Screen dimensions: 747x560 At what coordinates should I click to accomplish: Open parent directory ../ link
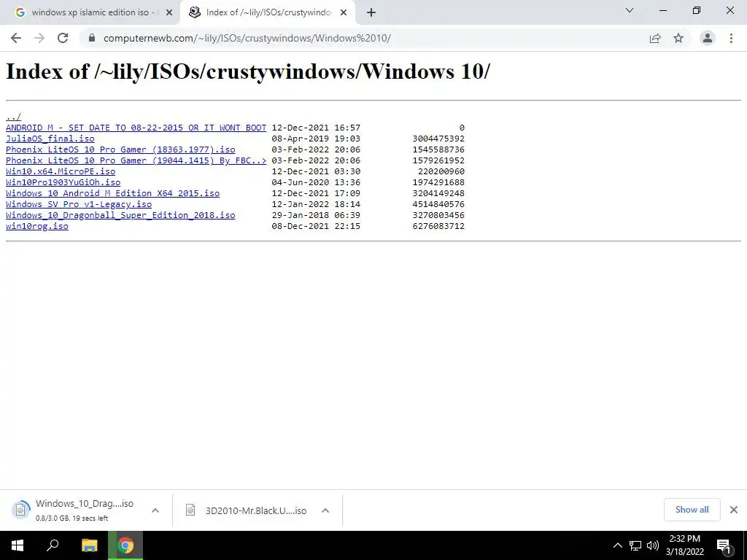tap(13, 117)
